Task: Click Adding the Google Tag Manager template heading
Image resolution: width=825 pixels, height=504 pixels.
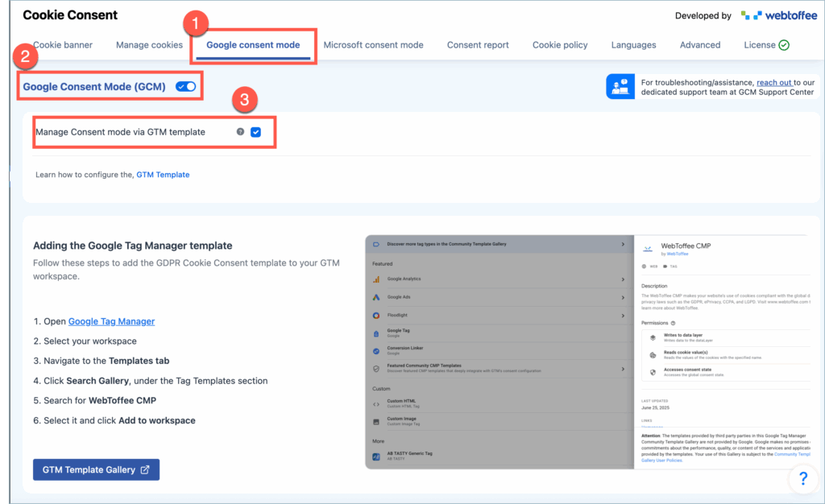Action: click(133, 246)
